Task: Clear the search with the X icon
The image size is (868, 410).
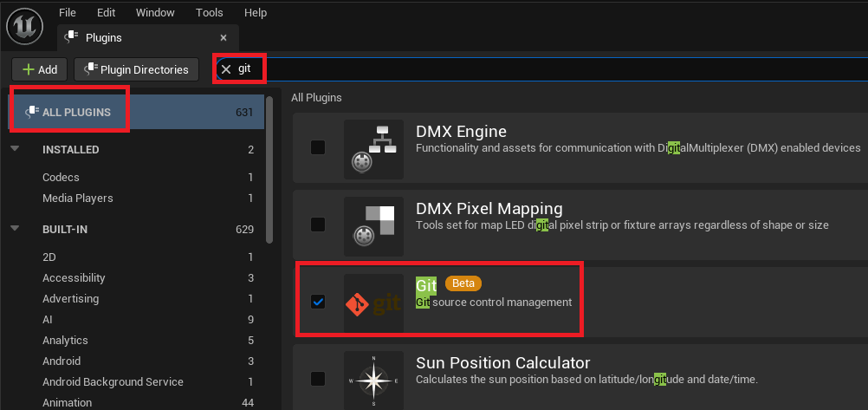Action: pyautogui.click(x=226, y=69)
